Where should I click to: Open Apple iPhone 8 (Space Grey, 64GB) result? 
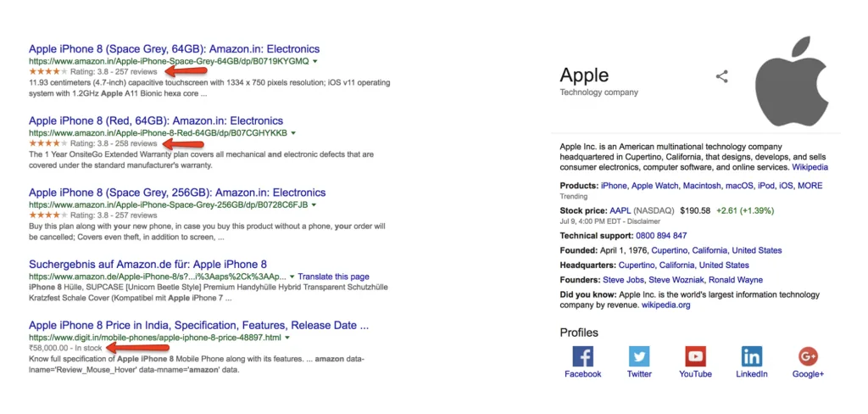[x=174, y=48]
